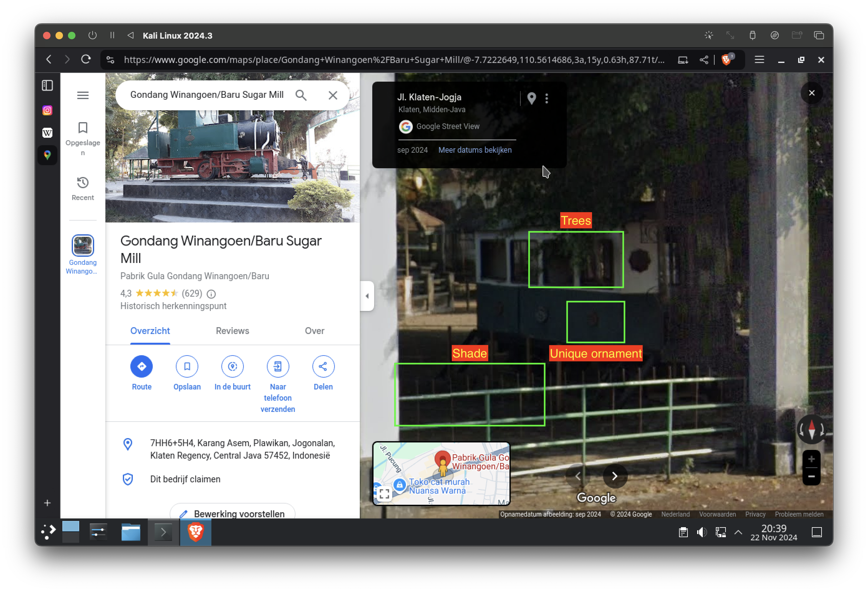Viewport: 868px width, 592px height.
Task: Click the search magnifier icon
Action: pyautogui.click(x=301, y=95)
